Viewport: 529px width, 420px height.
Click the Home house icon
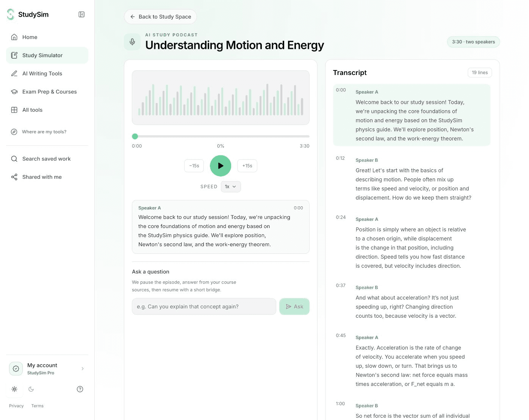click(14, 37)
